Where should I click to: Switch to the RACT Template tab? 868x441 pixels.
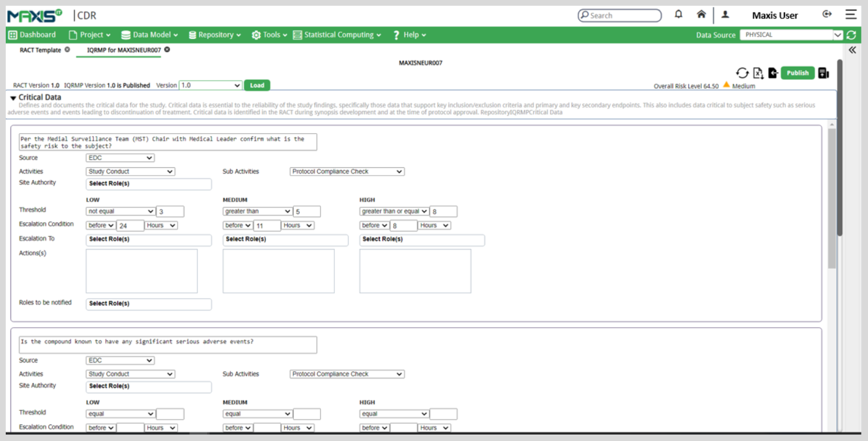coord(40,50)
